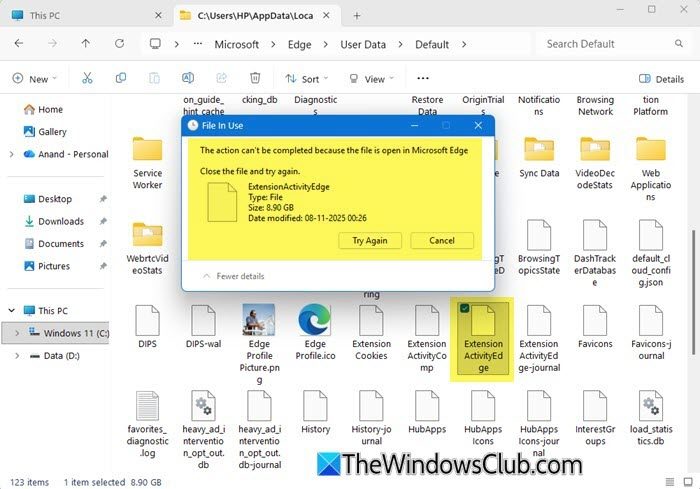Expand hidden breadcrumb path ellipsis

[x=198, y=44]
